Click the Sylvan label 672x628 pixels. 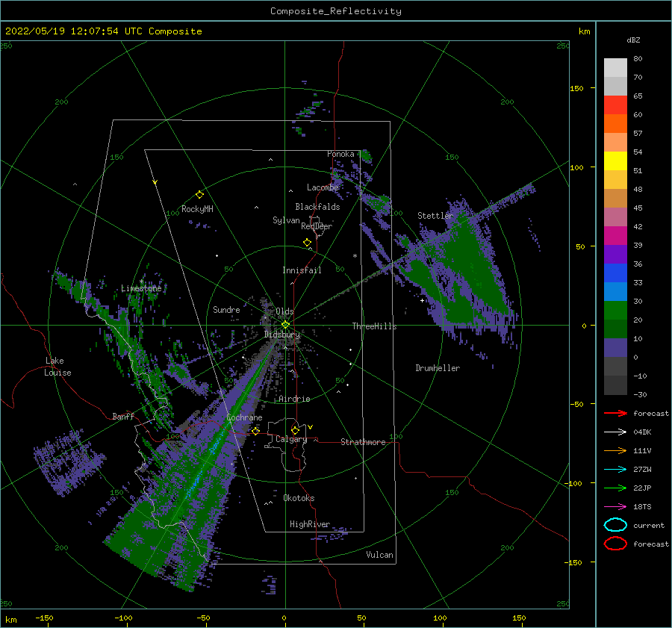click(x=286, y=220)
